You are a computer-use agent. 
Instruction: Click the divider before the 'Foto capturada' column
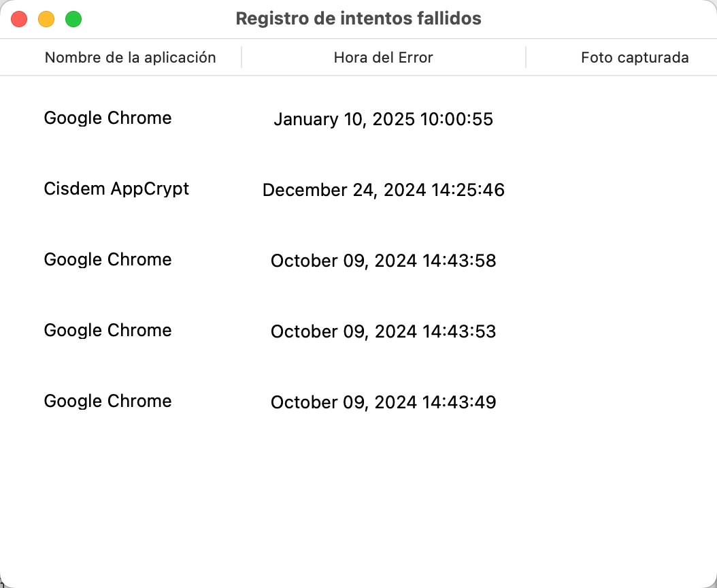[x=526, y=57]
